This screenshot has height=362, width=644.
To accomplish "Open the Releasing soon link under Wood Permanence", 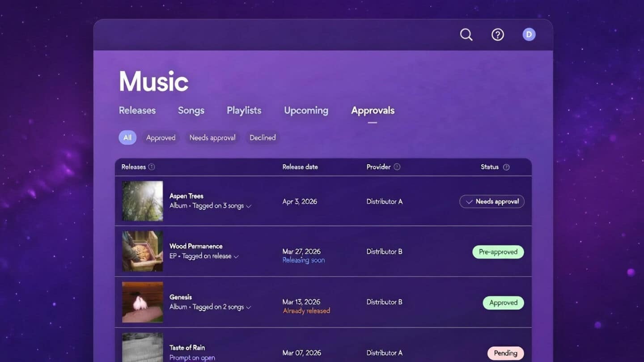I will pyautogui.click(x=303, y=260).
